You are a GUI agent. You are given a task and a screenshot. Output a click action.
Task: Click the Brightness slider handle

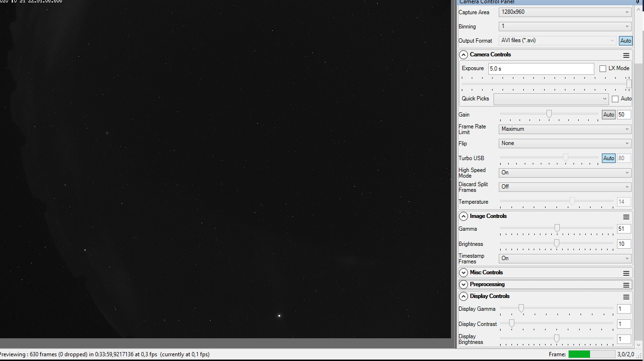pos(556,243)
